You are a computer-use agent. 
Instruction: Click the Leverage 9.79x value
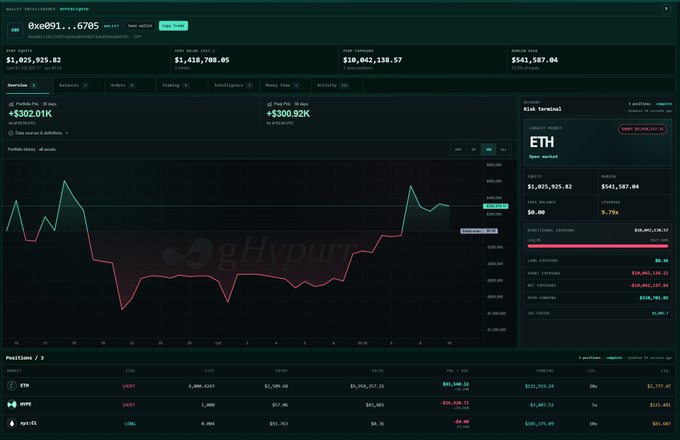(x=610, y=212)
